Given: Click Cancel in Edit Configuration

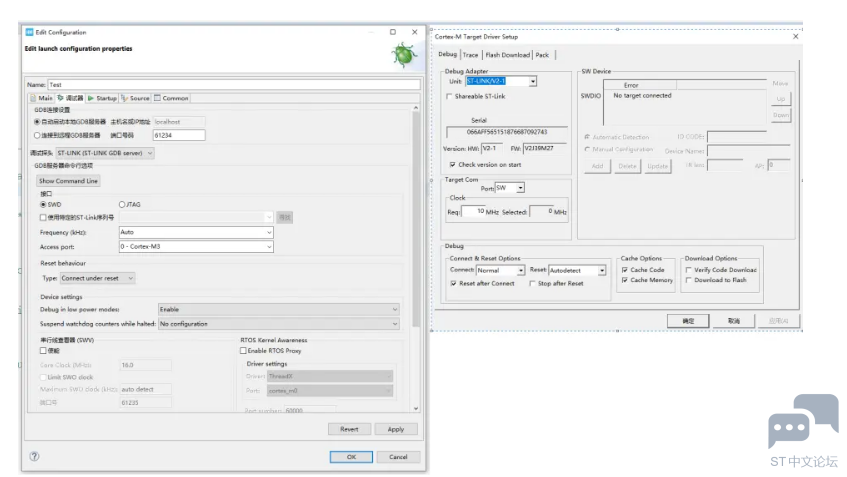Looking at the screenshot, I should click(398, 457).
